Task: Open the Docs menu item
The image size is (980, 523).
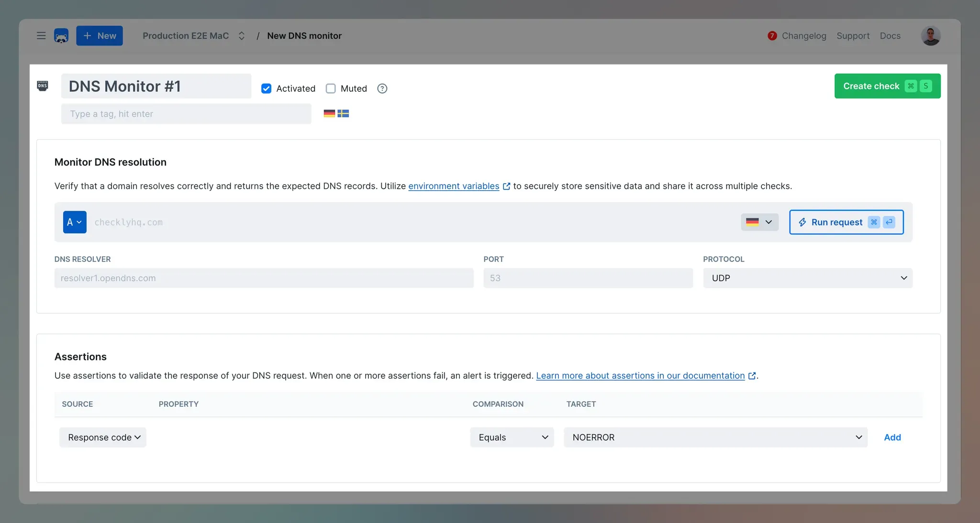Action: pyautogui.click(x=890, y=36)
